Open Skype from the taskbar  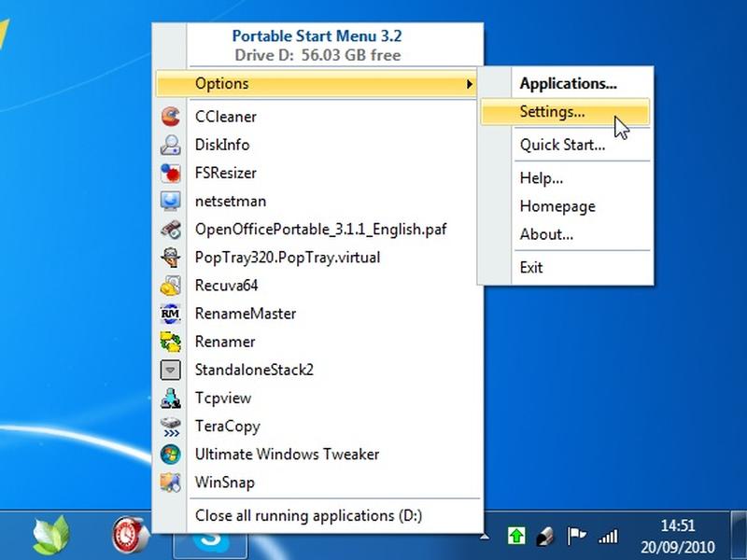click(x=210, y=545)
